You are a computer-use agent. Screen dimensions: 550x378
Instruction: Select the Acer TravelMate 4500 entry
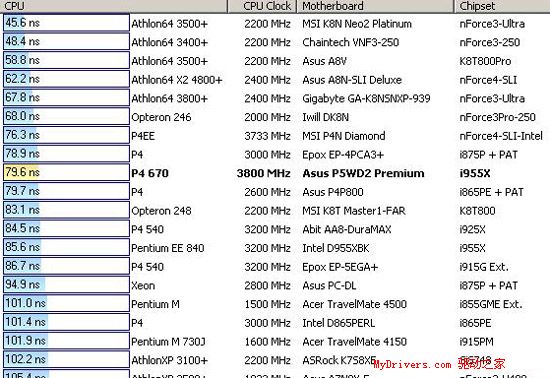[355, 304]
